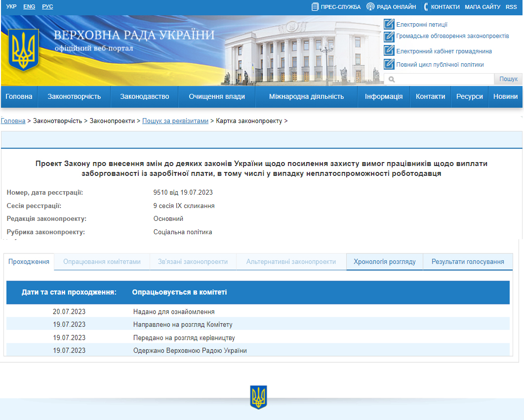The height and width of the screenshot is (420, 524).
Task: Click Пошук за реквізитами breadcrumb link
Action: (x=175, y=121)
